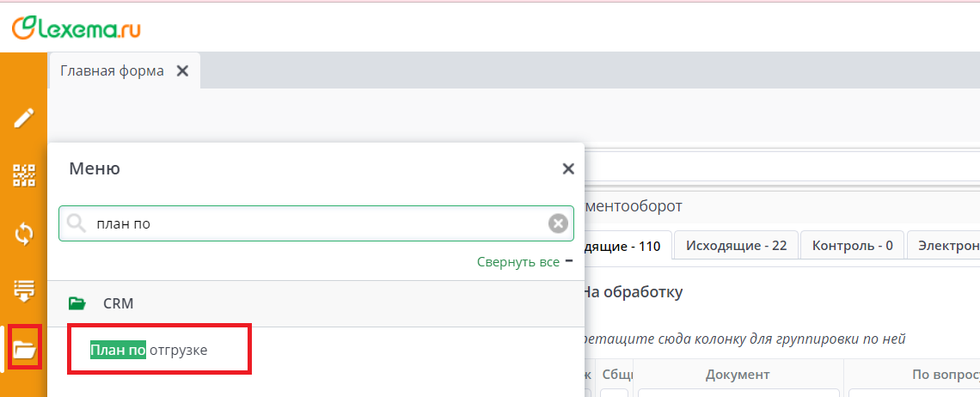Open the partially visible Электрон tab
This screenshot has width=980, height=397.
947,245
